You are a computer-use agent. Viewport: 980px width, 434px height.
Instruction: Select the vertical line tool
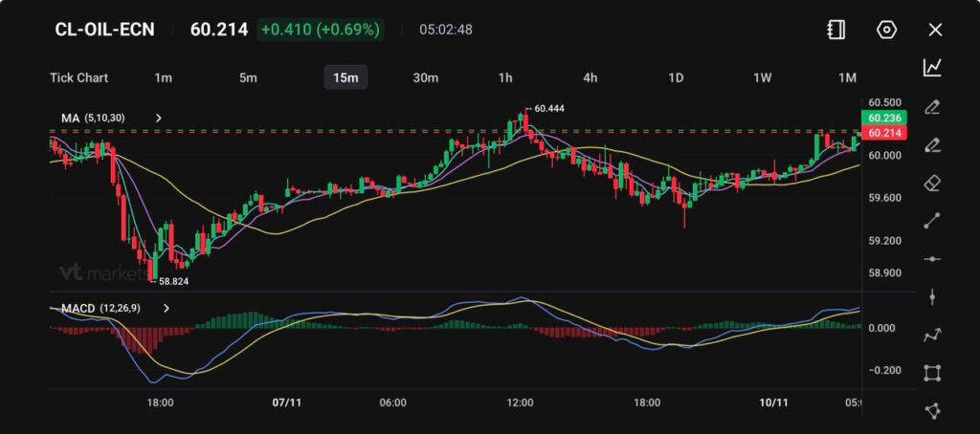coord(932,297)
